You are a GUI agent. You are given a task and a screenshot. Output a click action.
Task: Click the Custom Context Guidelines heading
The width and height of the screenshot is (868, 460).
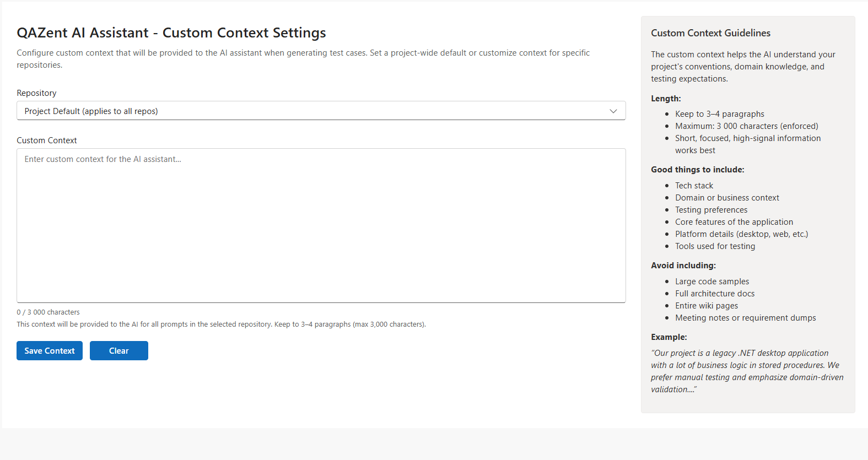click(x=710, y=33)
